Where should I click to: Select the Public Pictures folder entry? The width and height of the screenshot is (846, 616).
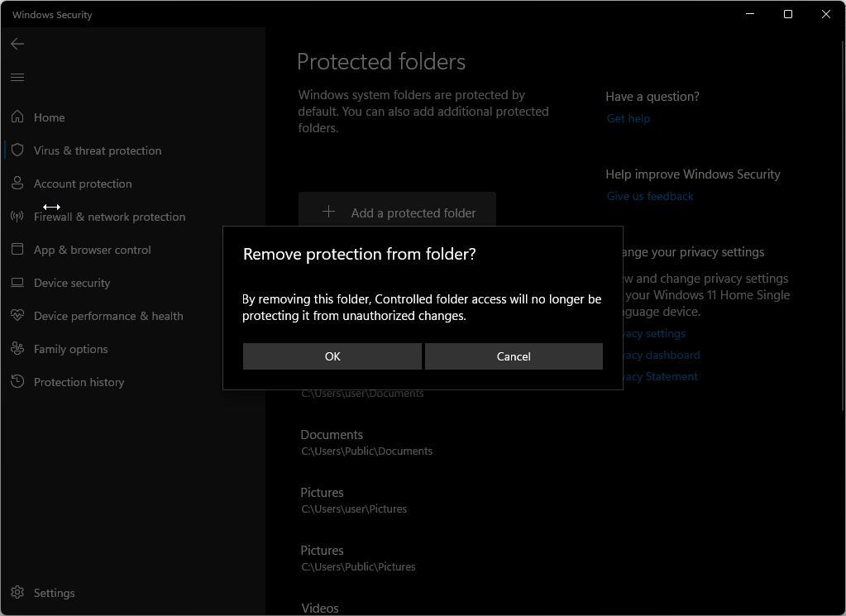[354, 557]
